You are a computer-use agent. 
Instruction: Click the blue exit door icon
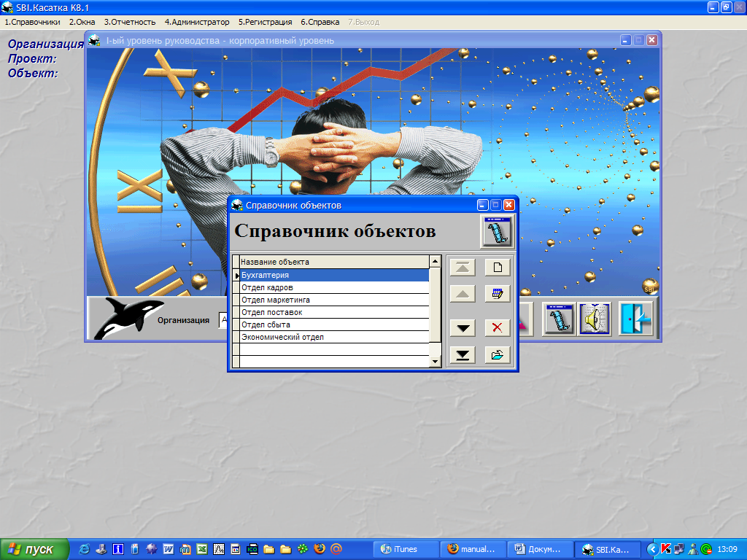click(x=636, y=319)
